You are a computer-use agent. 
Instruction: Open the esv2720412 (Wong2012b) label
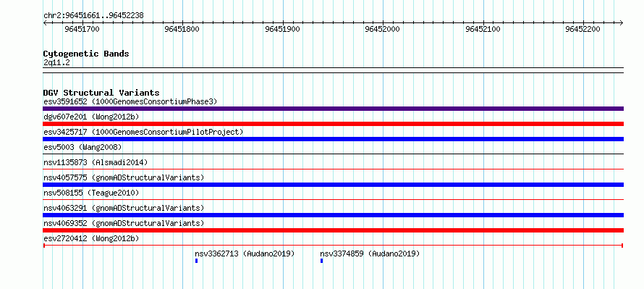[x=91, y=238]
